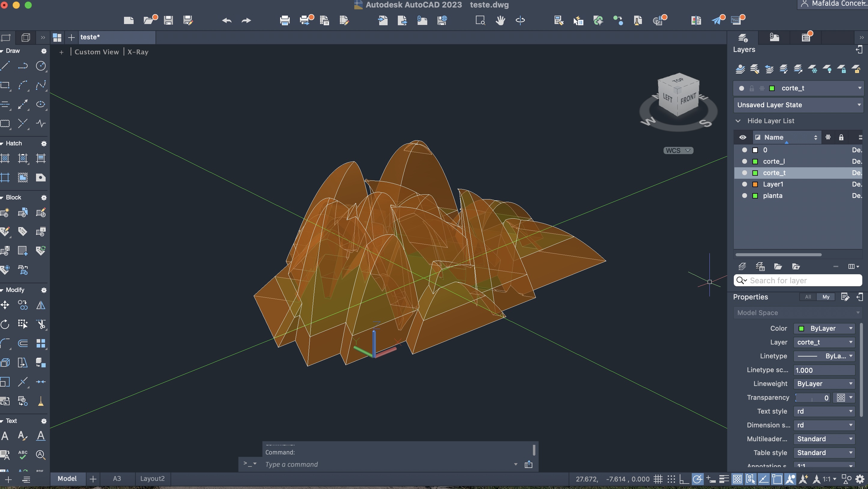
Task: Collapse the Hide Layer List expander
Action: tap(738, 121)
